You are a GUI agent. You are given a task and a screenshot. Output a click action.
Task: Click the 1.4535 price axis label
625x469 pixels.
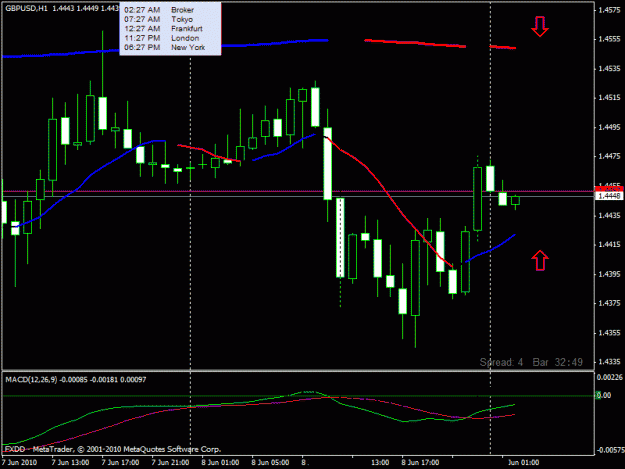[x=609, y=69]
